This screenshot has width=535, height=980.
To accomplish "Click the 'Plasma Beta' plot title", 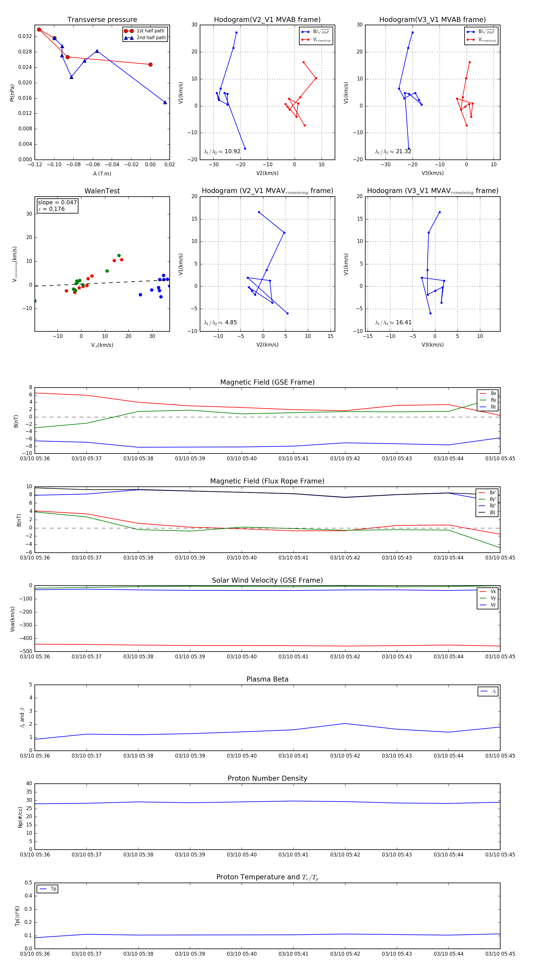I will click(267, 679).
